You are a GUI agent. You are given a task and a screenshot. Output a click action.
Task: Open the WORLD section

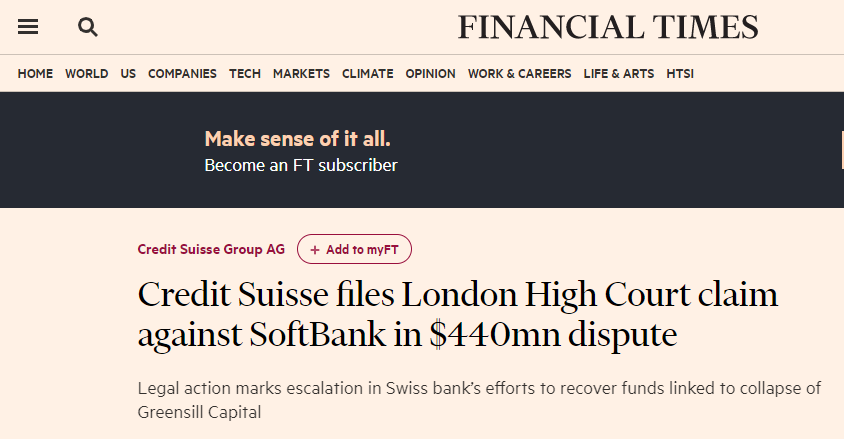pyautogui.click(x=87, y=74)
